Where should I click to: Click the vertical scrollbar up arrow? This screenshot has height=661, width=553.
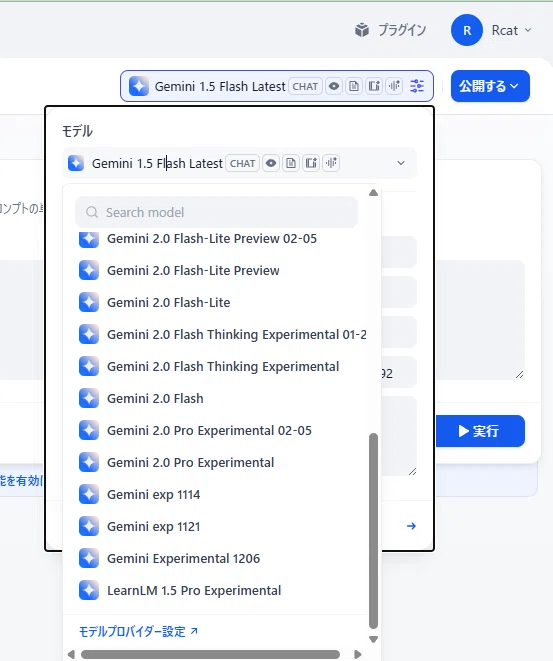pyautogui.click(x=373, y=193)
